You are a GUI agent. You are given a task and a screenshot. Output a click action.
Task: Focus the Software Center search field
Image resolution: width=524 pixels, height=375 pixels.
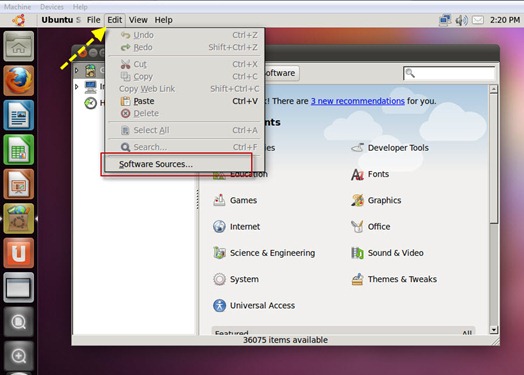(449, 73)
